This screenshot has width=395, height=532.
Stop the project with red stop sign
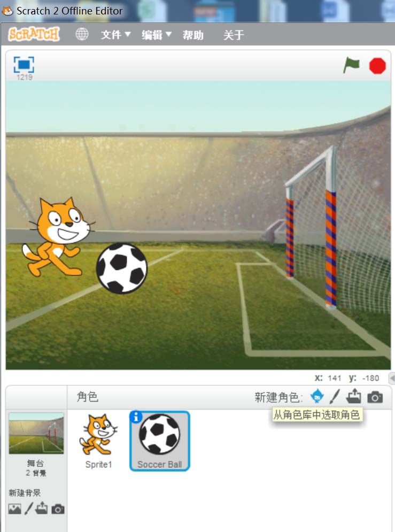pos(377,65)
